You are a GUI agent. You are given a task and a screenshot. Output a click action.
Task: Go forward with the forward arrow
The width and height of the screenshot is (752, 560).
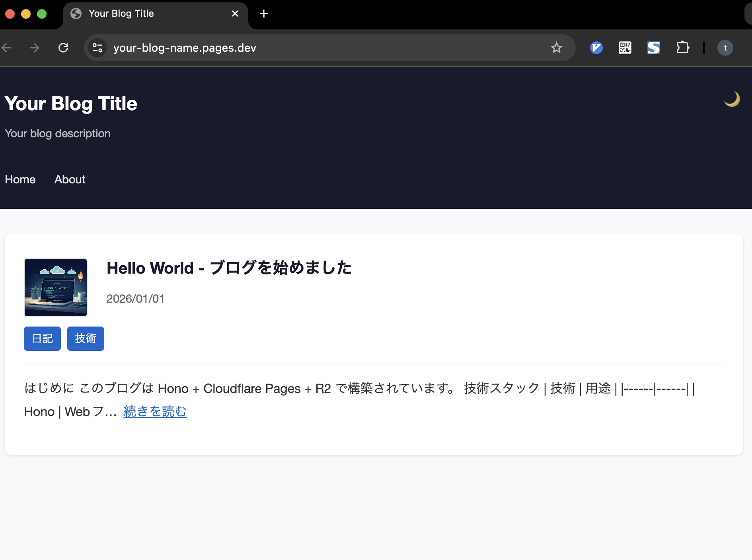pos(35,48)
